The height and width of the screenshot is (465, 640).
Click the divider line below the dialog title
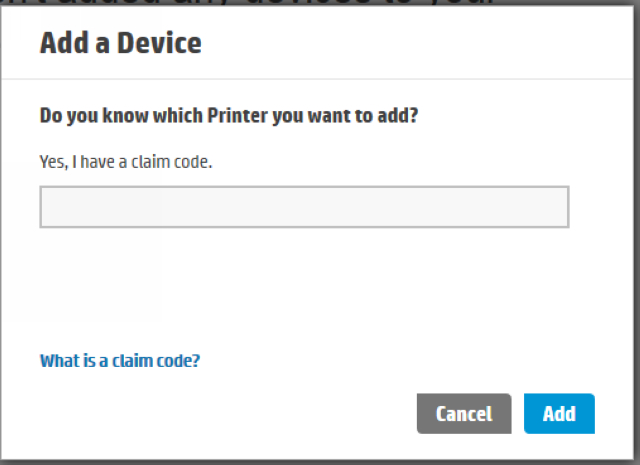click(x=320, y=79)
